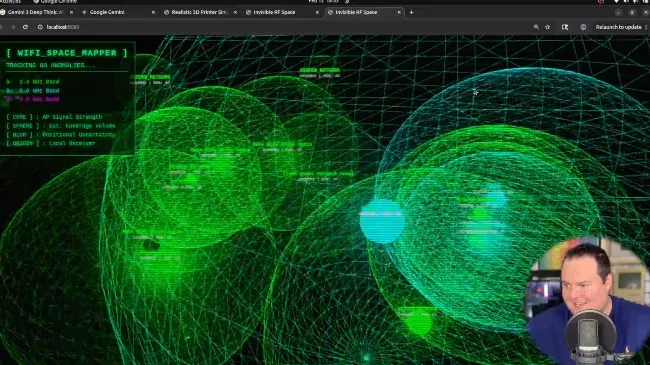The image size is (650, 365).
Task: Click the ORIGIN : Local Receiver line
Action: (51, 143)
